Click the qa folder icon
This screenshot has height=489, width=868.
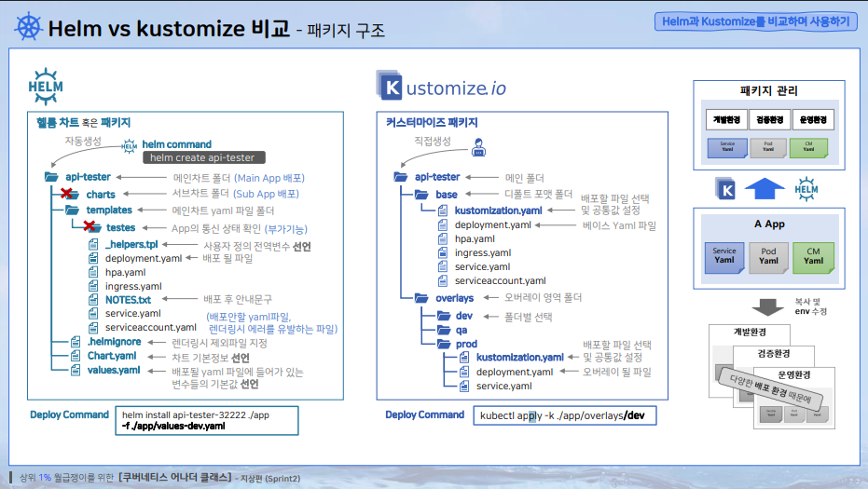click(x=444, y=331)
